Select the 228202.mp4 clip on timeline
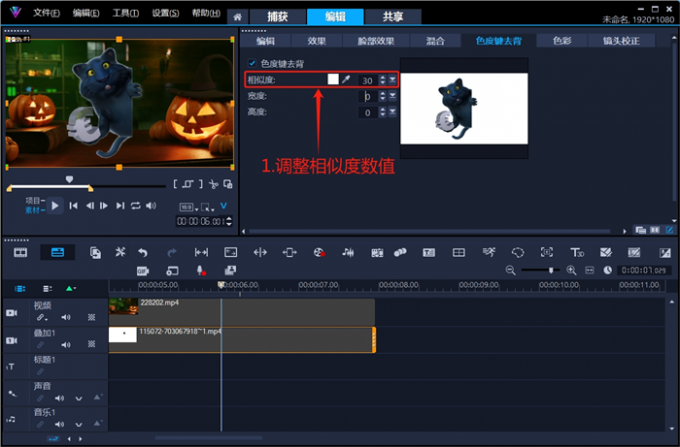The image size is (680, 447). pyautogui.click(x=242, y=312)
